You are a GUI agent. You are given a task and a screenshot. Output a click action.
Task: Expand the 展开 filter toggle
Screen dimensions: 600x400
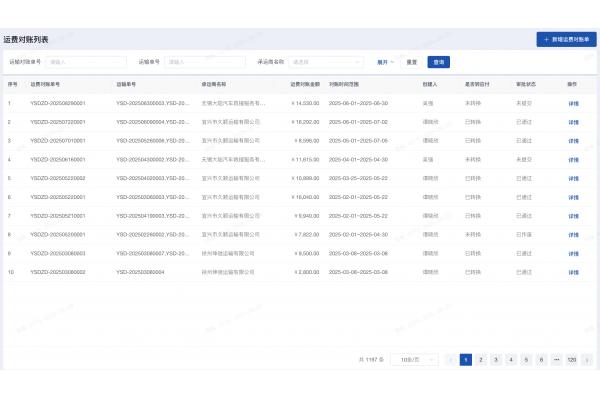[x=385, y=61]
